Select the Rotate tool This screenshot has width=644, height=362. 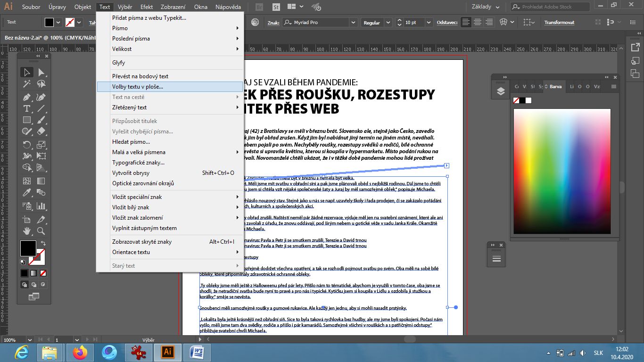pos(27,145)
